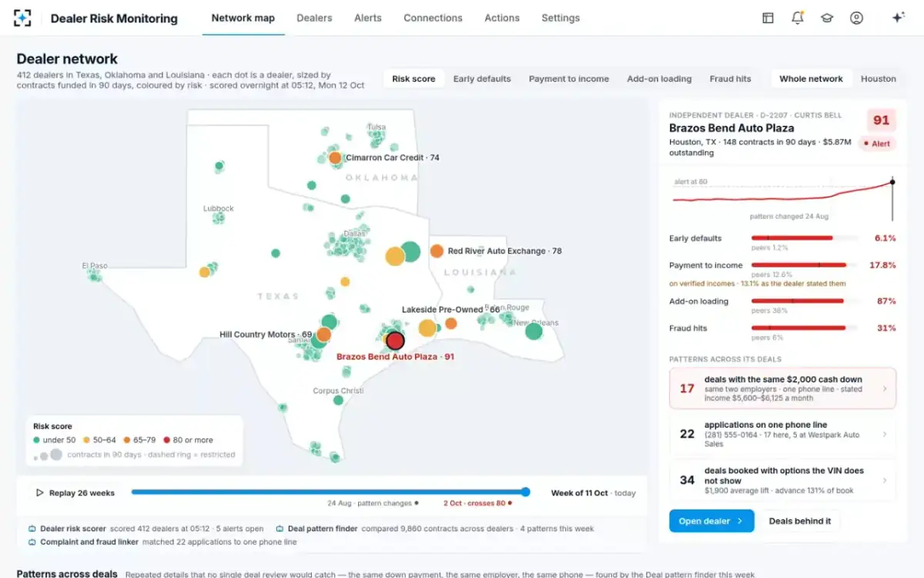
Task: Click the Red River Auto Exchange · 78 label
Action: 504,251
